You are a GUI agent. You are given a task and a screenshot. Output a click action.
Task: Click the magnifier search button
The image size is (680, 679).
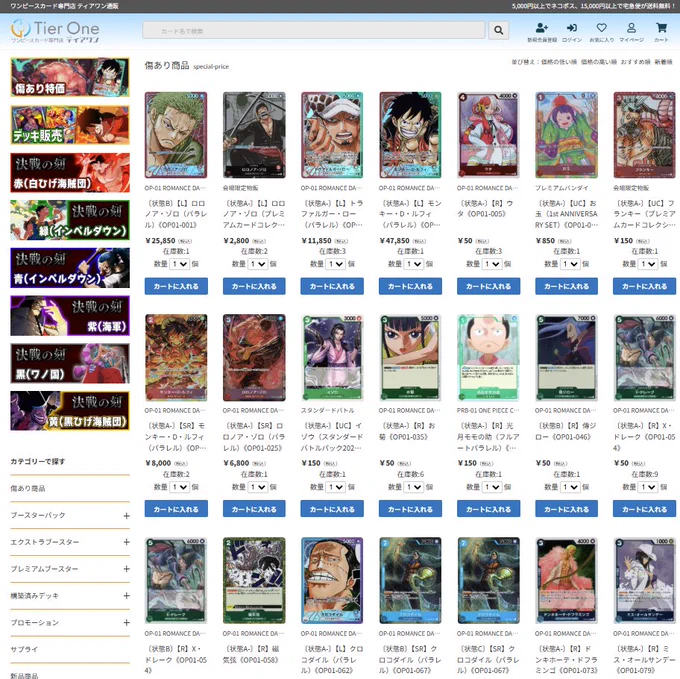click(x=499, y=30)
